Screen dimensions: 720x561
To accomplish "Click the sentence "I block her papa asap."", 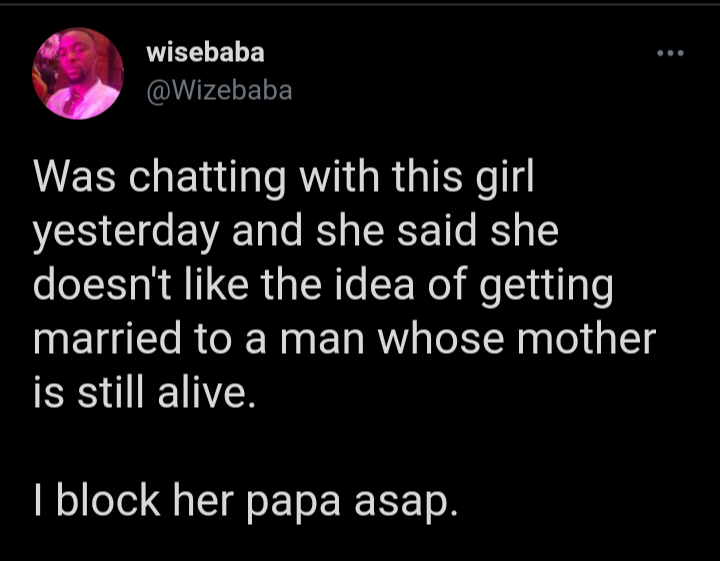I will pos(246,497).
